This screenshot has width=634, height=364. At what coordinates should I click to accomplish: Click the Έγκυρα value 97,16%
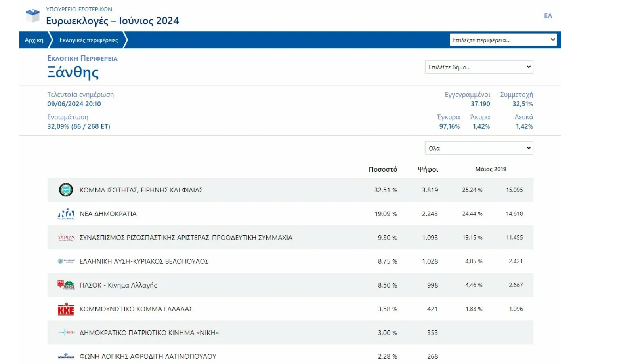click(449, 126)
